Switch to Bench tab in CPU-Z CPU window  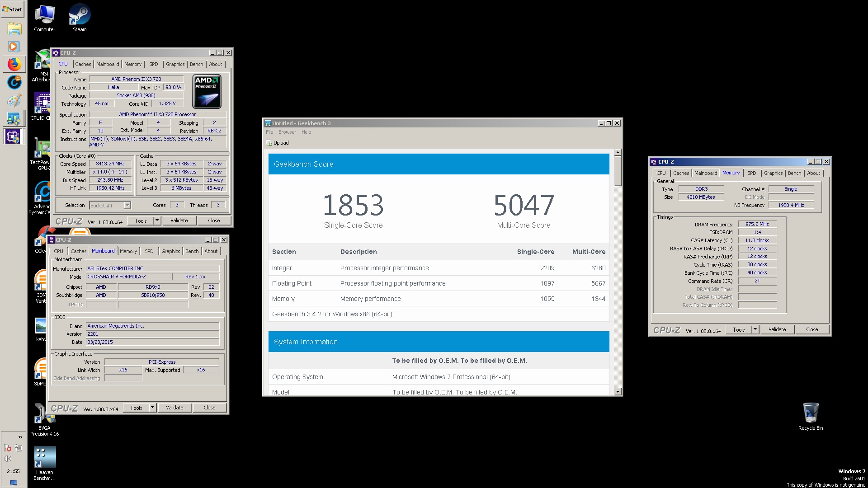click(x=196, y=64)
